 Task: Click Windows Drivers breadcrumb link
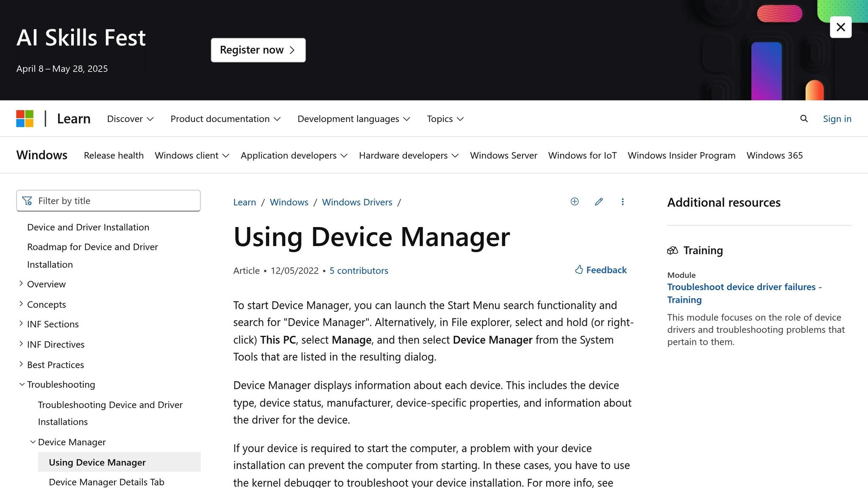coord(357,202)
